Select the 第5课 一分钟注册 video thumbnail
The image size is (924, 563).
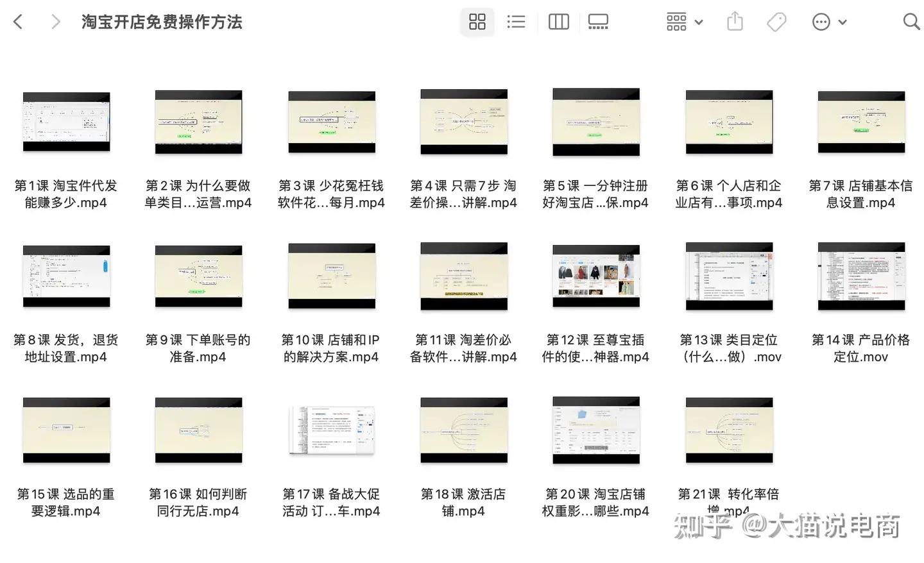[596, 122]
